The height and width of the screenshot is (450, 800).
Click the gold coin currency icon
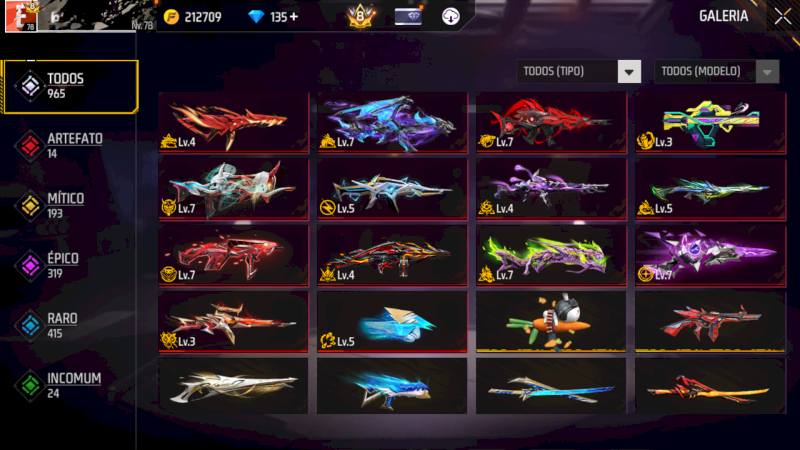pyautogui.click(x=171, y=17)
